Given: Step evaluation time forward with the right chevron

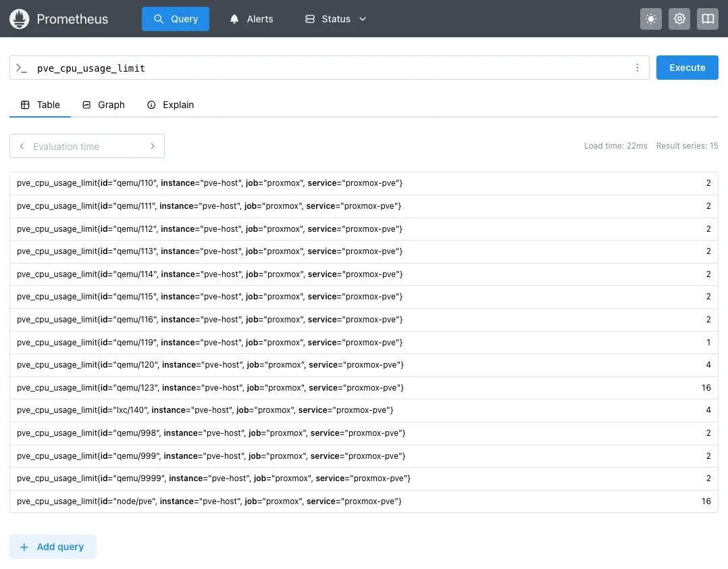Looking at the screenshot, I should point(153,146).
